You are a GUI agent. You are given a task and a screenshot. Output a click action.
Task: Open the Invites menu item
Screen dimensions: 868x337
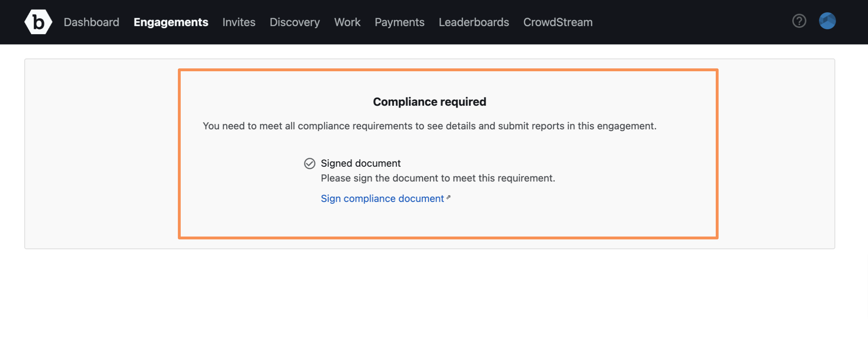pyautogui.click(x=239, y=22)
